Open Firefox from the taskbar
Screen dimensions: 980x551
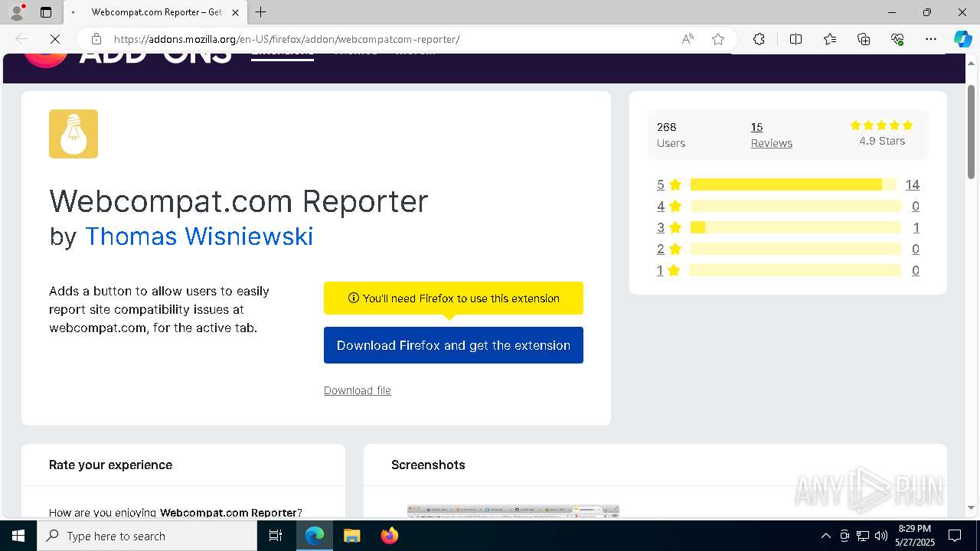(389, 536)
